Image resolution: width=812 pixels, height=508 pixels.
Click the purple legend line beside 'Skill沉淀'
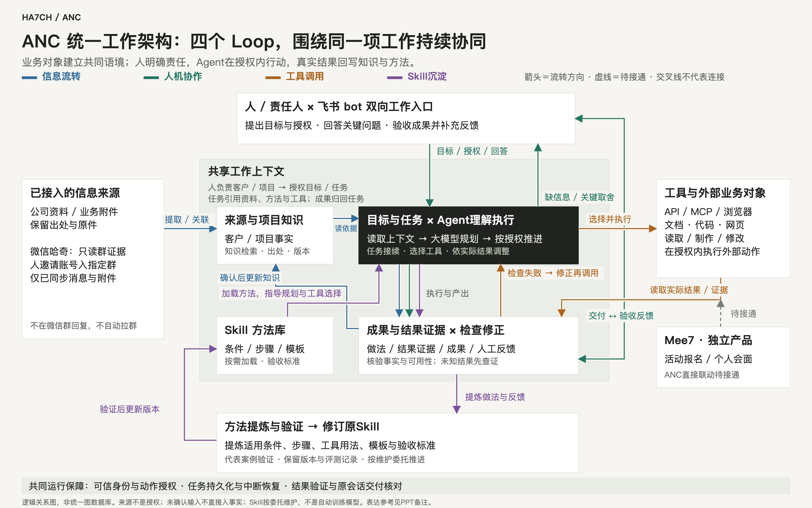pyautogui.click(x=395, y=78)
